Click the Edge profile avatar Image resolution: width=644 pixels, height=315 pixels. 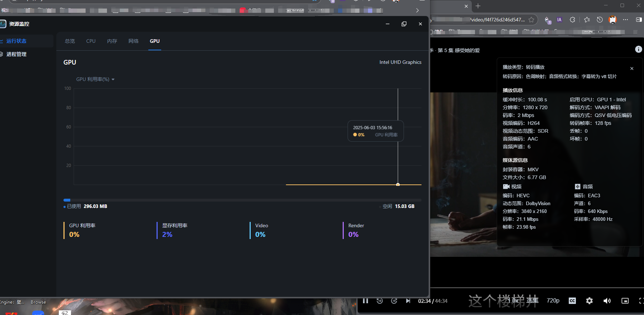(x=613, y=20)
